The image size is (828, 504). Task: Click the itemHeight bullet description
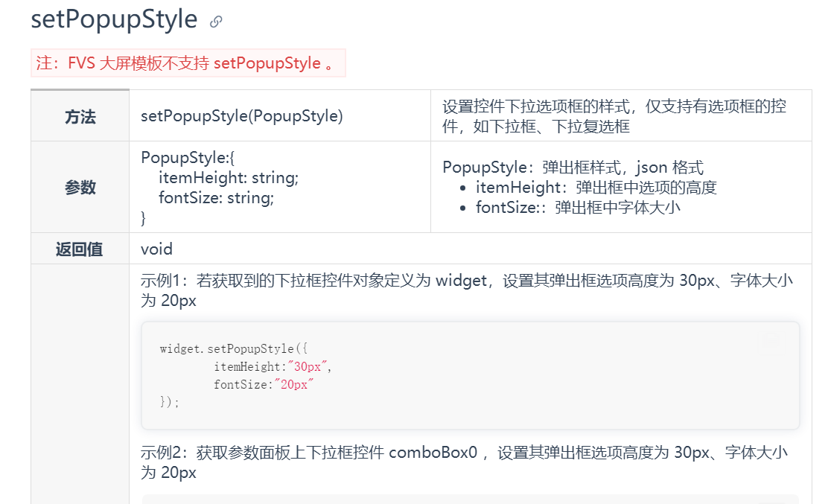tap(596, 188)
